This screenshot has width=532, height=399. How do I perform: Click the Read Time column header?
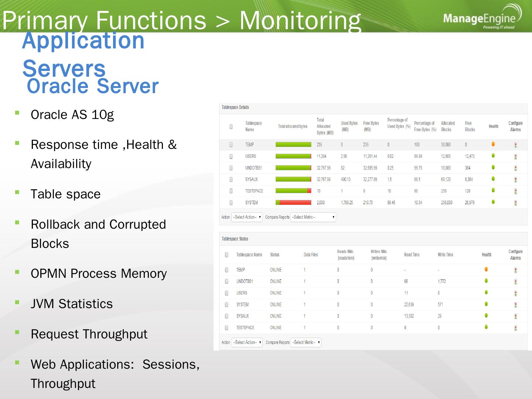pyautogui.click(x=412, y=255)
